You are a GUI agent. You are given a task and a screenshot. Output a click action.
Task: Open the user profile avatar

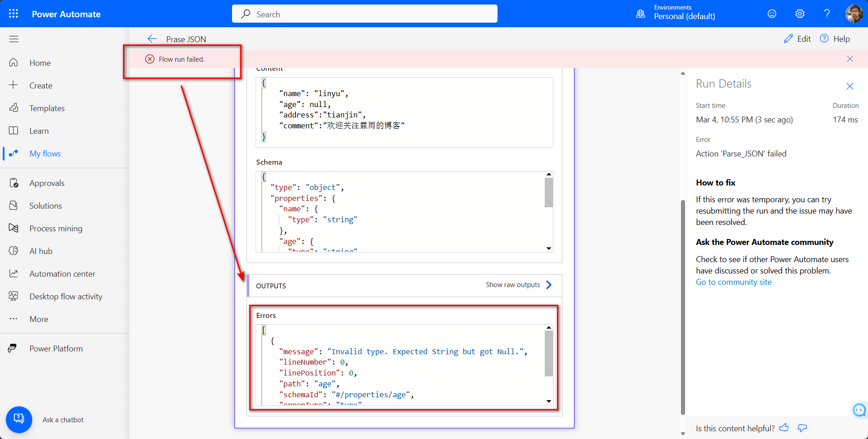(x=854, y=14)
